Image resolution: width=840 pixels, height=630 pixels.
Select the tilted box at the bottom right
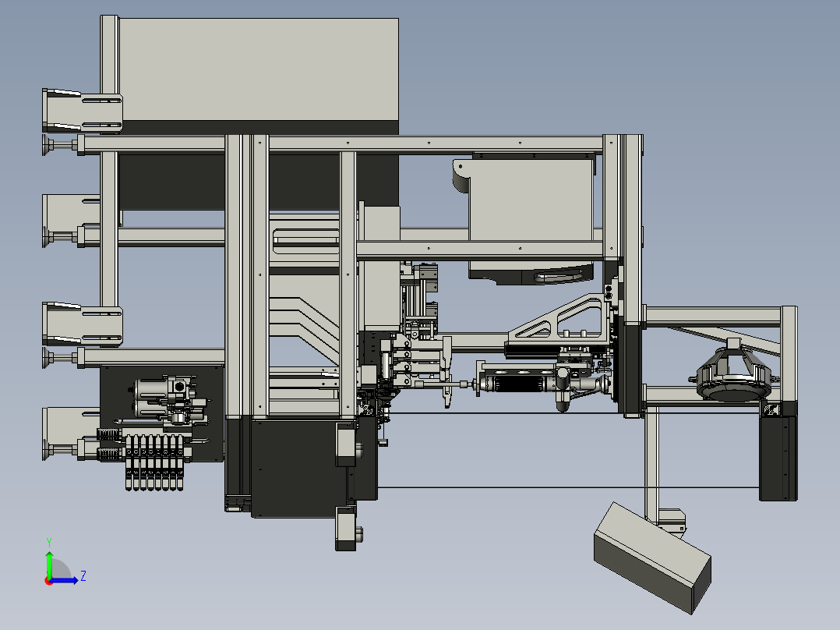pyautogui.click(x=652, y=557)
